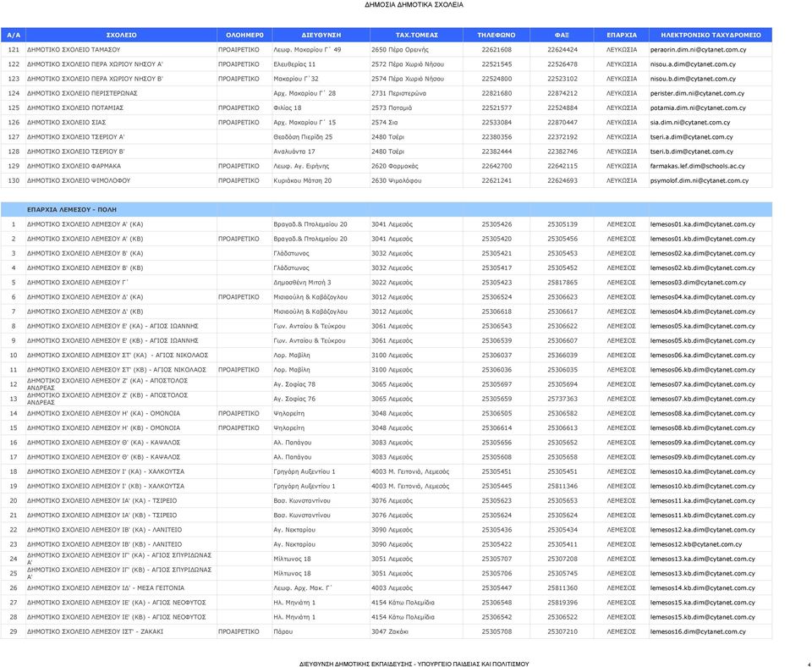Select email potamia.dim.ni@cytanet.com.cy
Screen dimensions: 812x667
click(x=698, y=107)
